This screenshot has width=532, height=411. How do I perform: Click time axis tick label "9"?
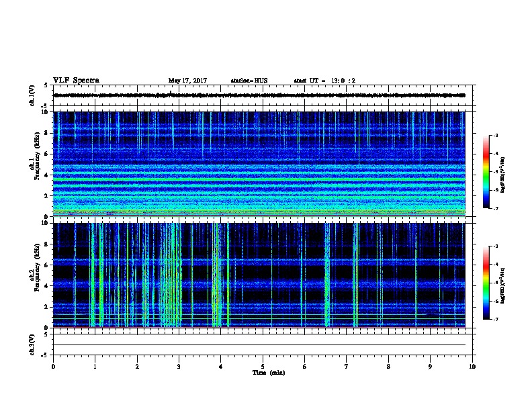[430, 367]
